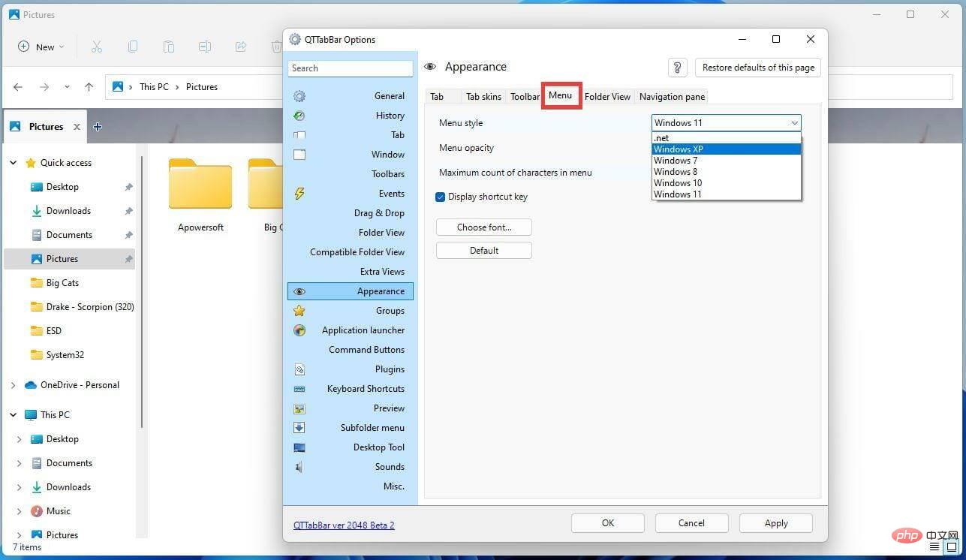Open Extra Views options page
Screen dimensions: 966x560
coord(351,272)
